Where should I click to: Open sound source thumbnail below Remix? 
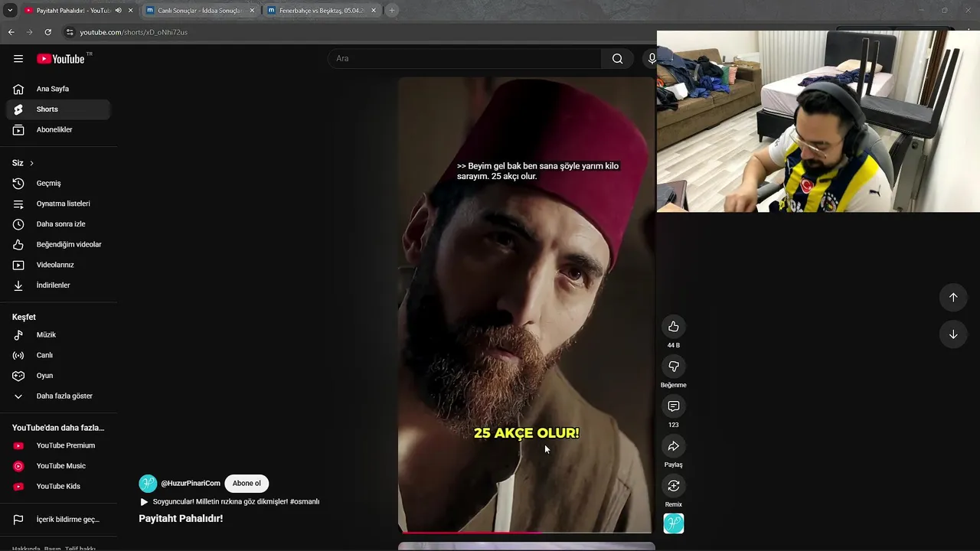pyautogui.click(x=674, y=523)
